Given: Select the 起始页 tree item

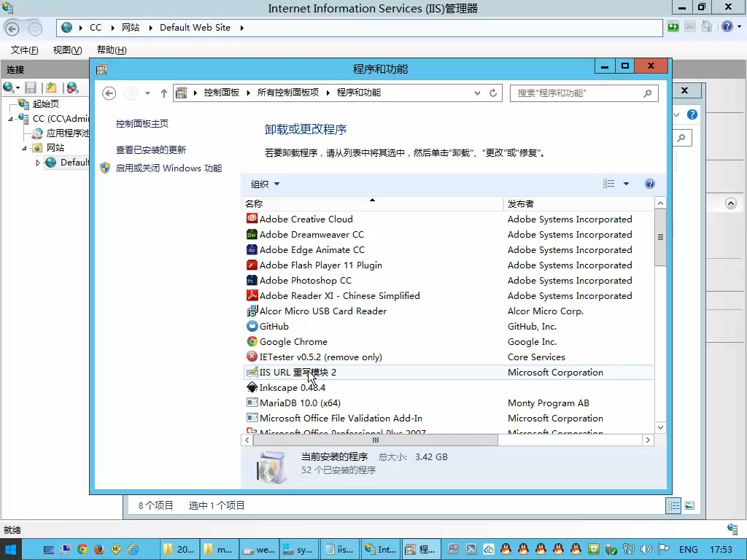Looking at the screenshot, I should pos(46,104).
